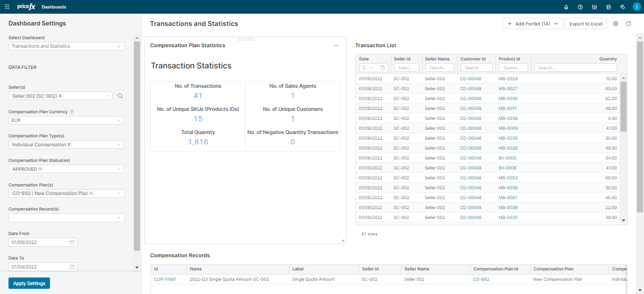Click the Apply Settings button
This screenshot has width=644, height=294.
[x=29, y=283]
